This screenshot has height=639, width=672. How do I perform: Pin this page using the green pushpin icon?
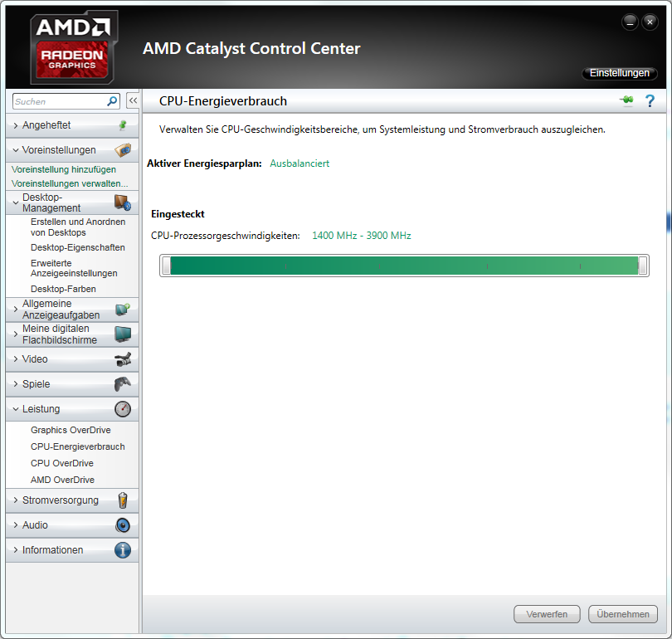pyautogui.click(x=627, y=100)
